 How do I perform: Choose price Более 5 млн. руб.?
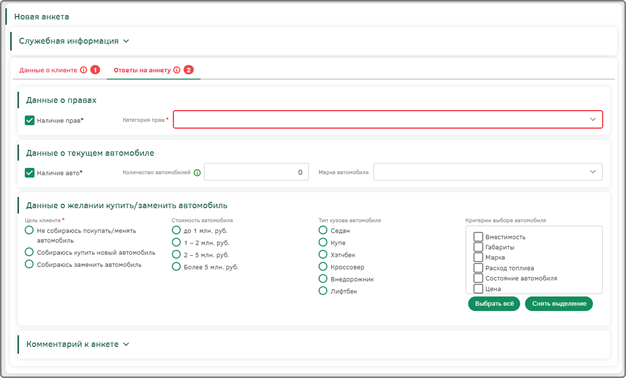coord(176,267)
